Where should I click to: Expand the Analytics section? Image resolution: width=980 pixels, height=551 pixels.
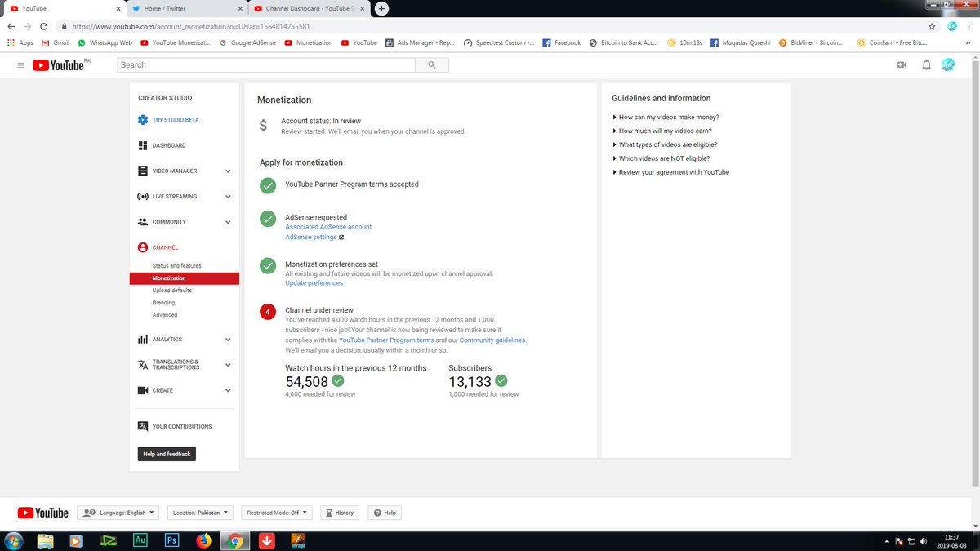coord(228,340)
